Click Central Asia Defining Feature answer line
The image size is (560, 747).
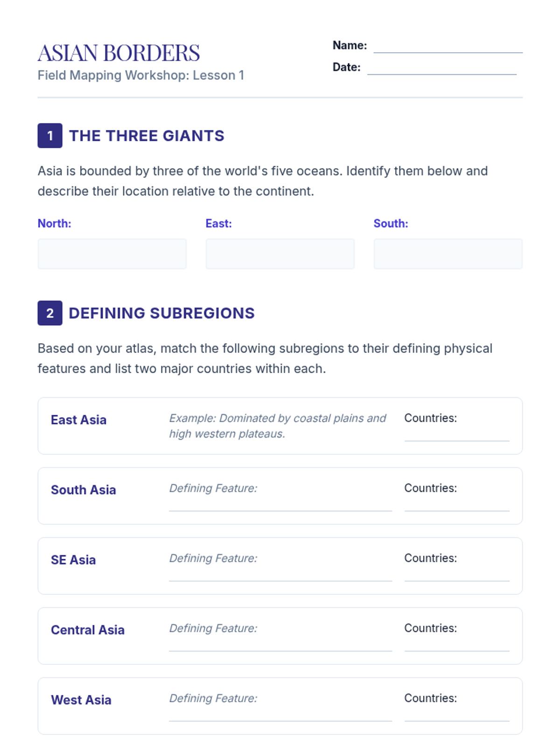pos(280,645)
